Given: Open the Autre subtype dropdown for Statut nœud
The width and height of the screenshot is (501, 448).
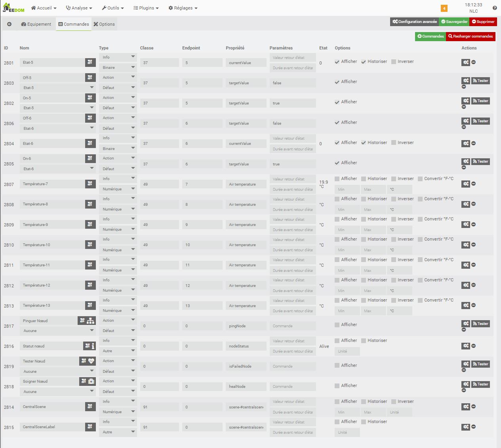Looking at the screenshot, I should [x=118, y=351].
